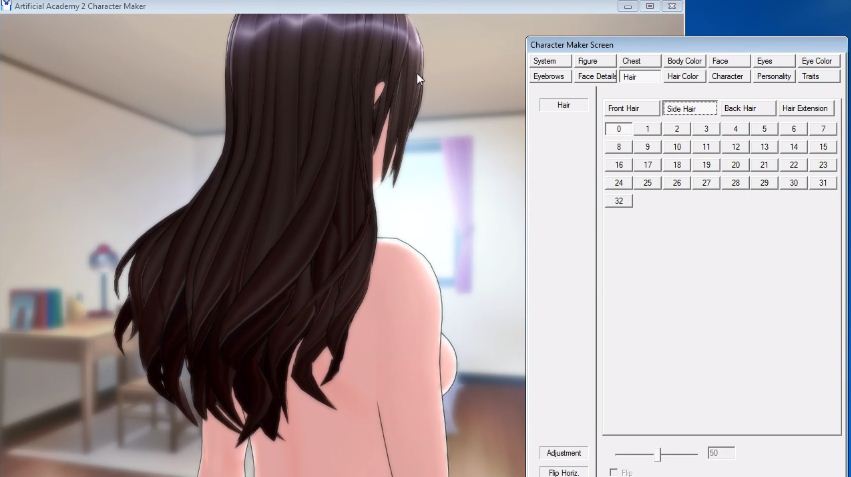Maximize the Character Maker window
851x477 pixels.
(x=650, y=7)
